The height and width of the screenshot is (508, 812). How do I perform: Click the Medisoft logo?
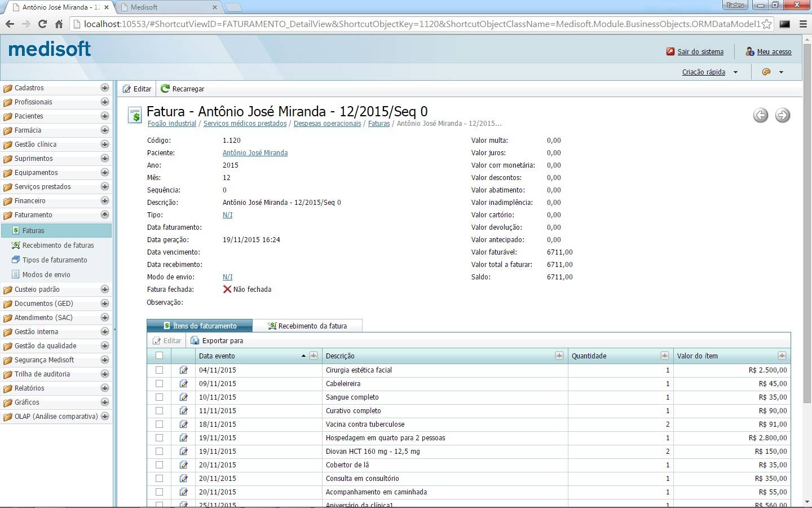pyautogui.click(x=50, y=49)
